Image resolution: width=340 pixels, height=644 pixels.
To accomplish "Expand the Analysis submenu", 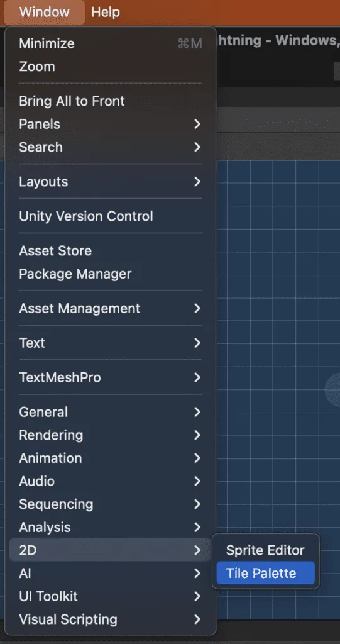I will [110, 526].
